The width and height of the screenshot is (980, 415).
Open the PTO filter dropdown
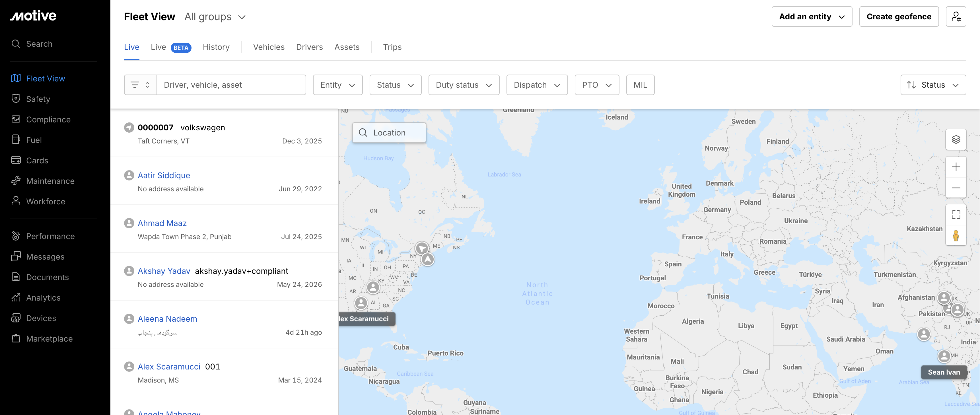pos(596,85)
